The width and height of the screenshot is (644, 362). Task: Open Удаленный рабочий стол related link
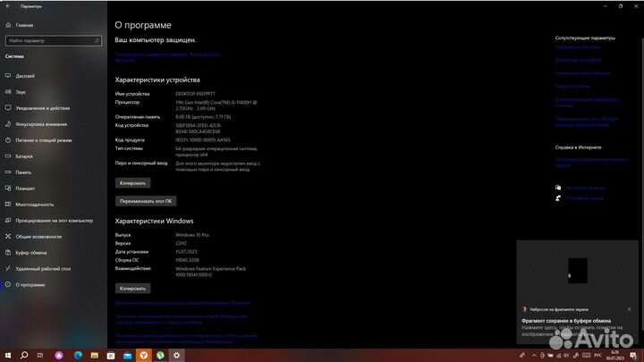point(582,73)
